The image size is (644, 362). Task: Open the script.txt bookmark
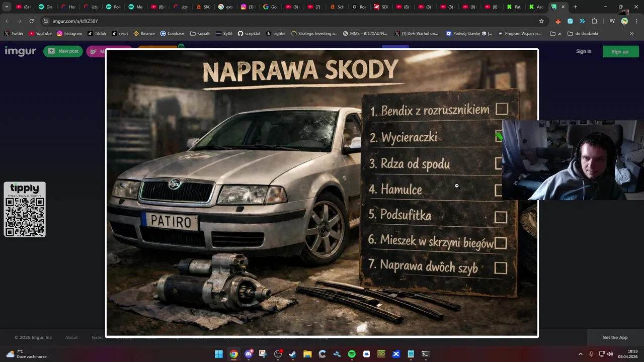tap(249, 33)
